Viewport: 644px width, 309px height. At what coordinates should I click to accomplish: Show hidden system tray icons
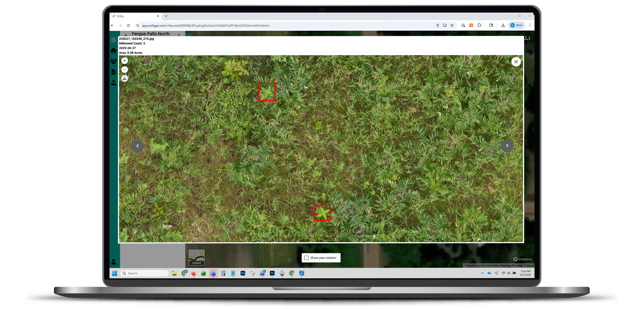[x=482, y=273]
